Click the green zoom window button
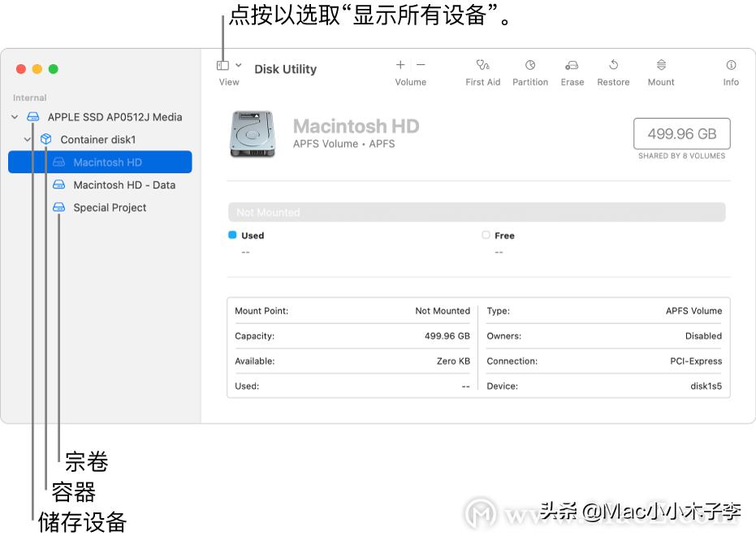Screen dimensions: 756x536 pos(53,70)
